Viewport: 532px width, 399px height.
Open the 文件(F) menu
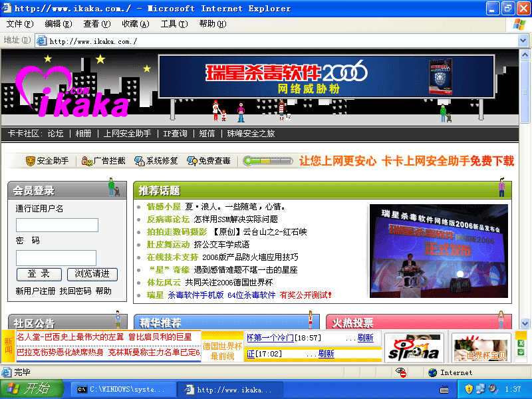[x=20, y=24]
